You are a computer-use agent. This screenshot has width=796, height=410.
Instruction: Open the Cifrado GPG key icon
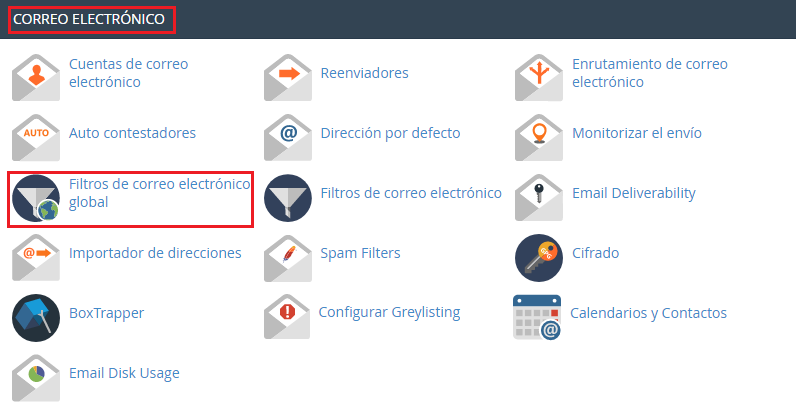(x=539, y=258)
